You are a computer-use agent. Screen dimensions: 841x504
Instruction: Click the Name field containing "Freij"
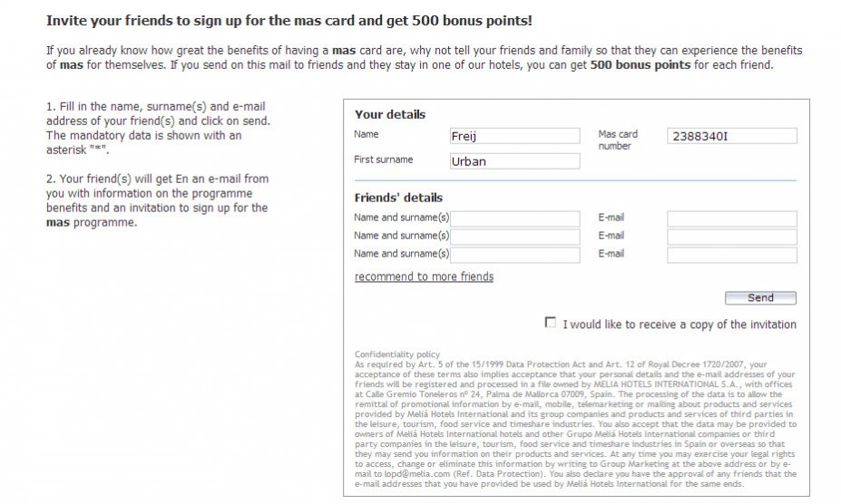(x=514, y=136)
